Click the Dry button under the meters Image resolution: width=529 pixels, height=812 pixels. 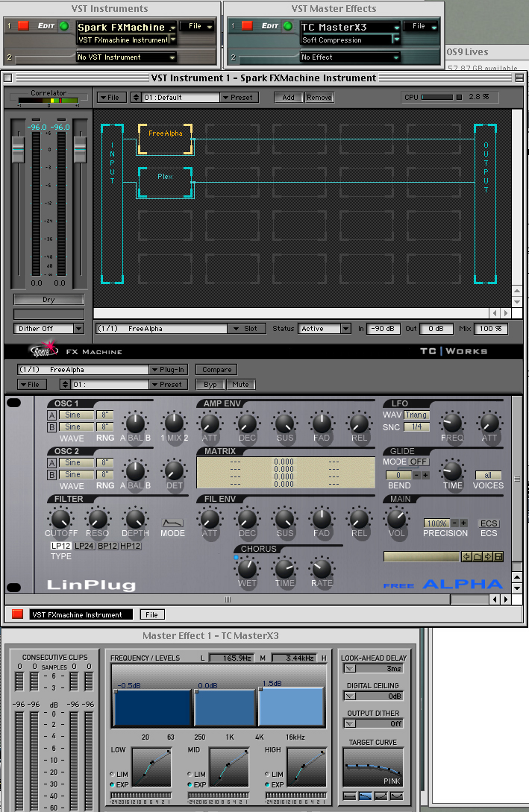[x=48, y=299]
